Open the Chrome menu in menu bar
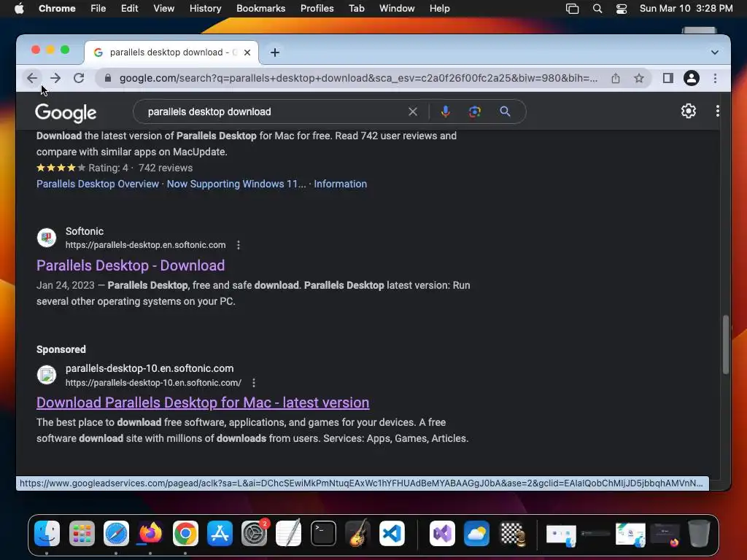 pos(57,9)
